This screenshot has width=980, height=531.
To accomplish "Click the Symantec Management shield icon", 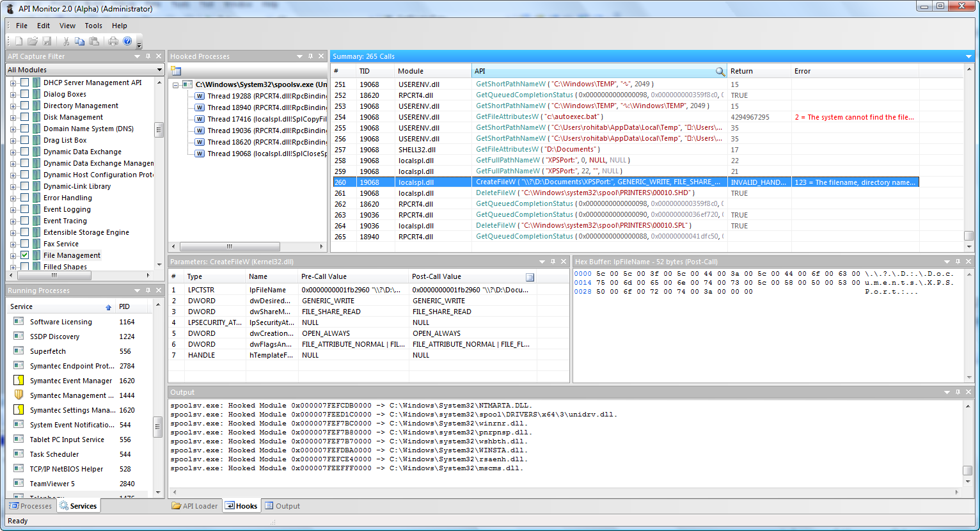I will 19,395.
